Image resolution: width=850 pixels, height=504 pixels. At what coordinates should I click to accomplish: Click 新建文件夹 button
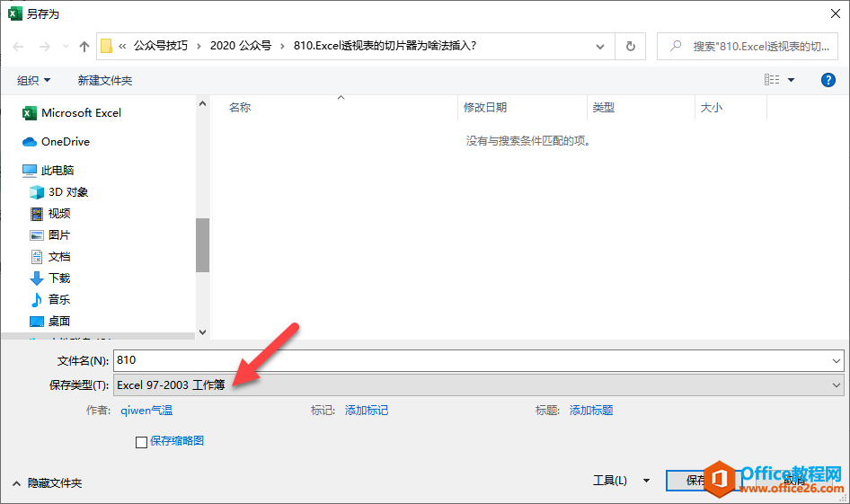point(104,80)
